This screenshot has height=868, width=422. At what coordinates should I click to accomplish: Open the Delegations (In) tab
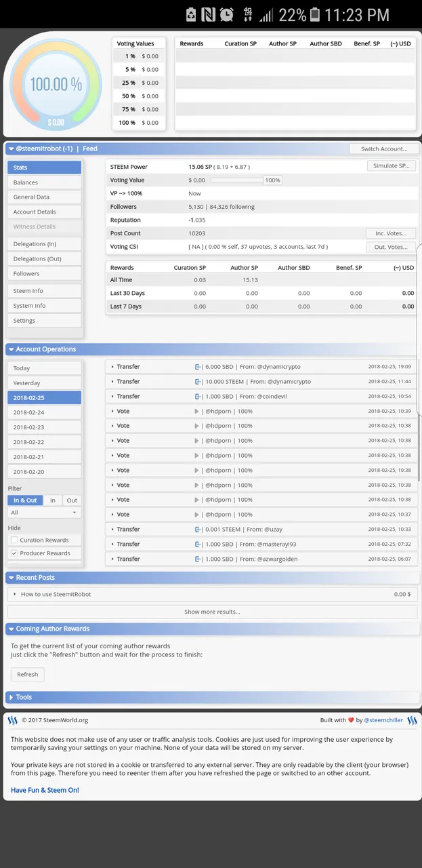pos(44,244)
